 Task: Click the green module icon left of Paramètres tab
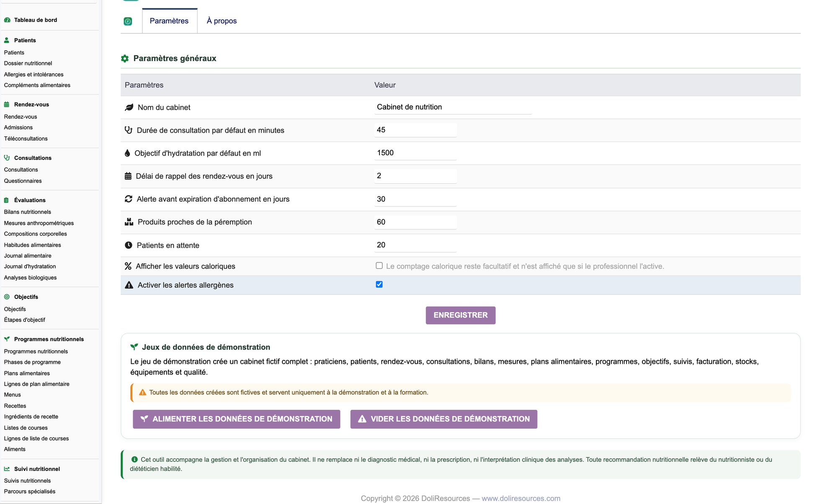[128, 21]
